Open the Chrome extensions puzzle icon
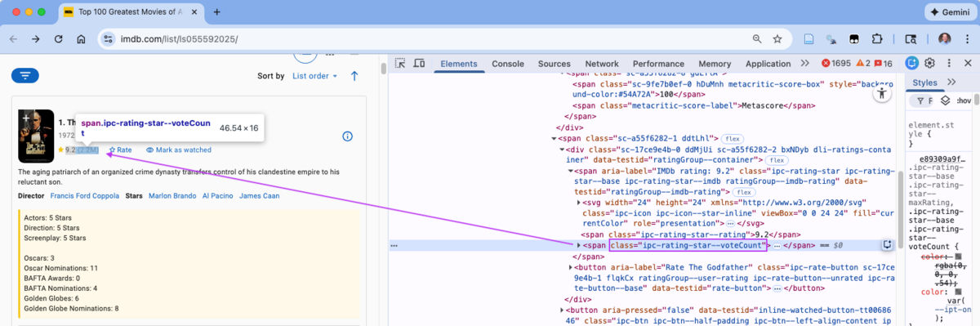Image resolution: width=980 pixels, height=326 pixels. 877,38
